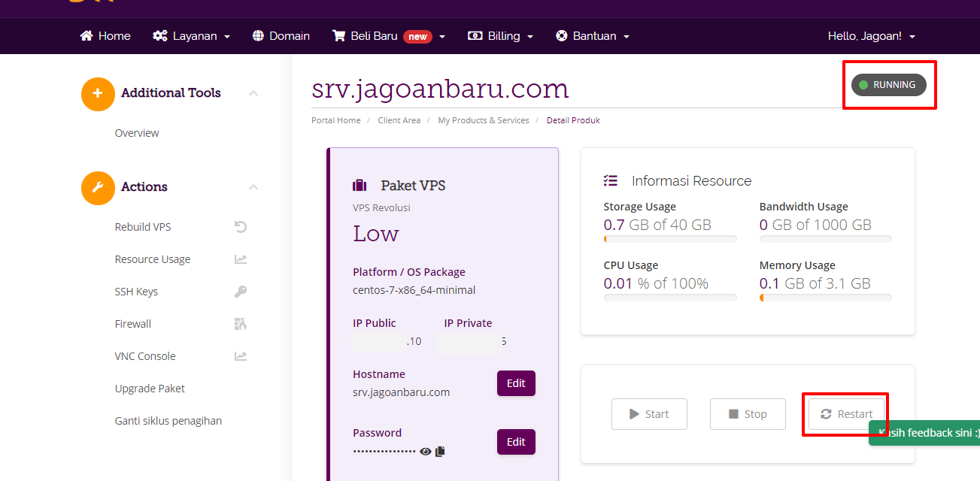This screenshot has height=481, width=980.
Task: Click the Layanan gears icon
Action: (160, 36)
